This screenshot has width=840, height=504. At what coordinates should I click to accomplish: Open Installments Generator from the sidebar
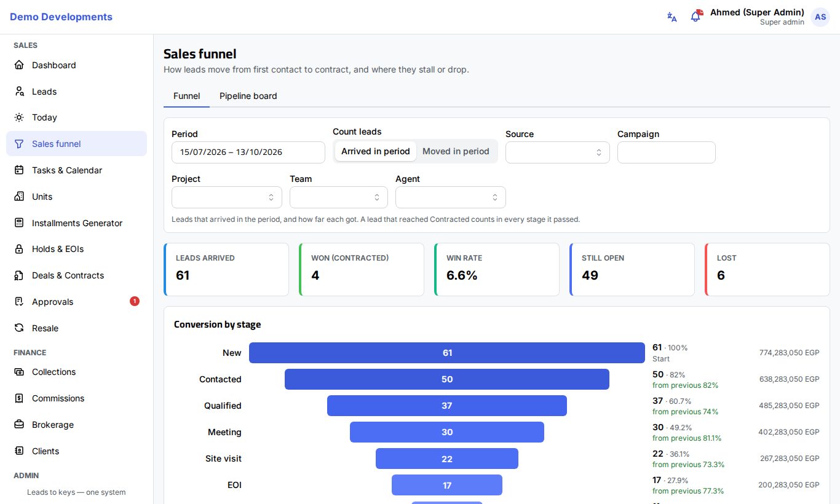tap(77, 223)
